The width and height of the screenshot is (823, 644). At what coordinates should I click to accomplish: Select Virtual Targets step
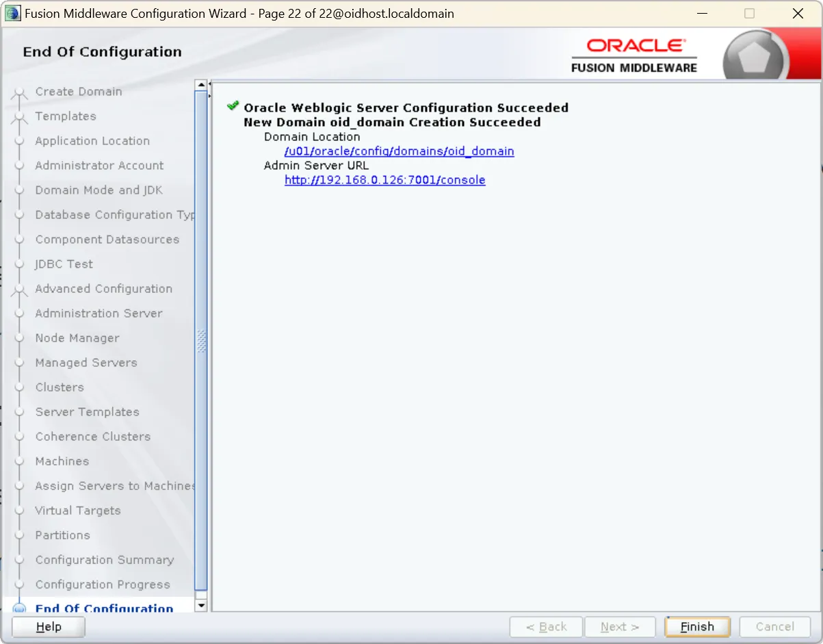point(78,511)
